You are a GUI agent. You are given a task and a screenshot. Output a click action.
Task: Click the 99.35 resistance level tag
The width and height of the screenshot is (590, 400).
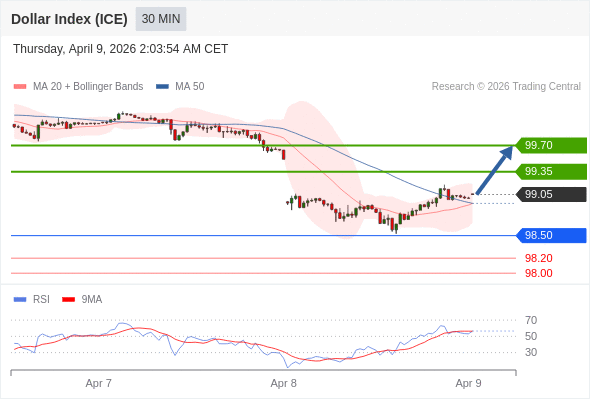click(550, 172)
